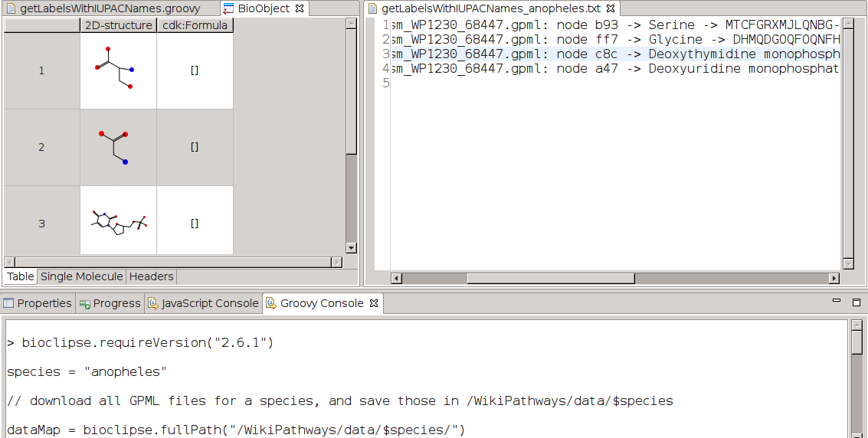The height and width of the screenshot is (438, 868).
Task: Click the text editor horizontal scrollbar thumb
Action: click(551, 278)
